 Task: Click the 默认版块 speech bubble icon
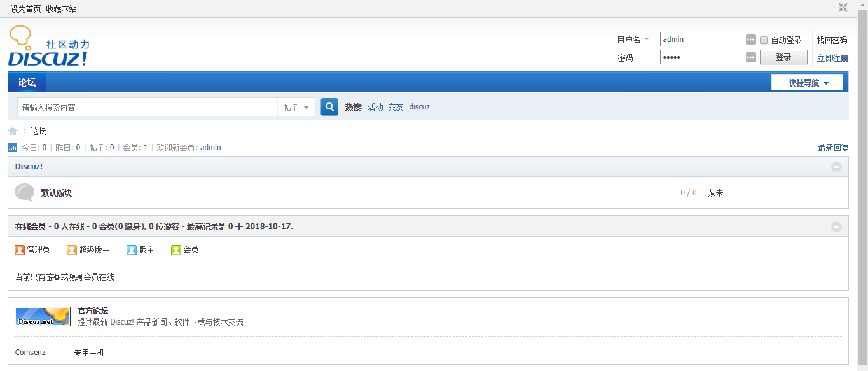pos(24,192)
